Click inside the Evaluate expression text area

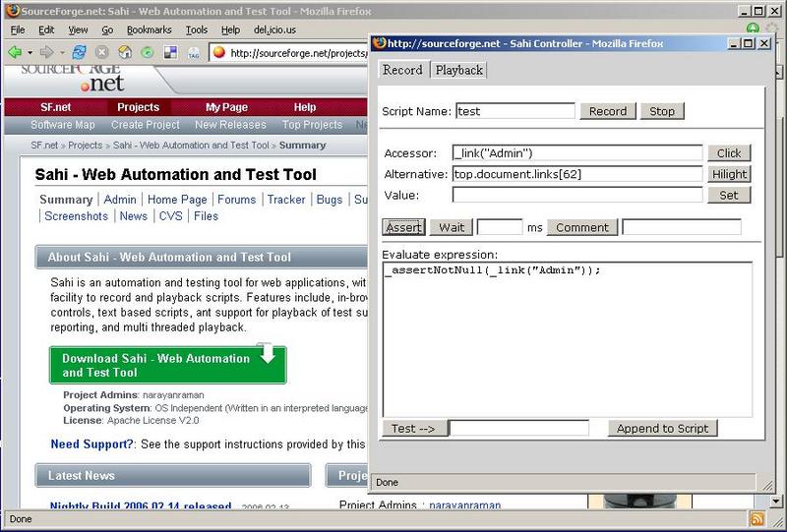pos(568,340)
